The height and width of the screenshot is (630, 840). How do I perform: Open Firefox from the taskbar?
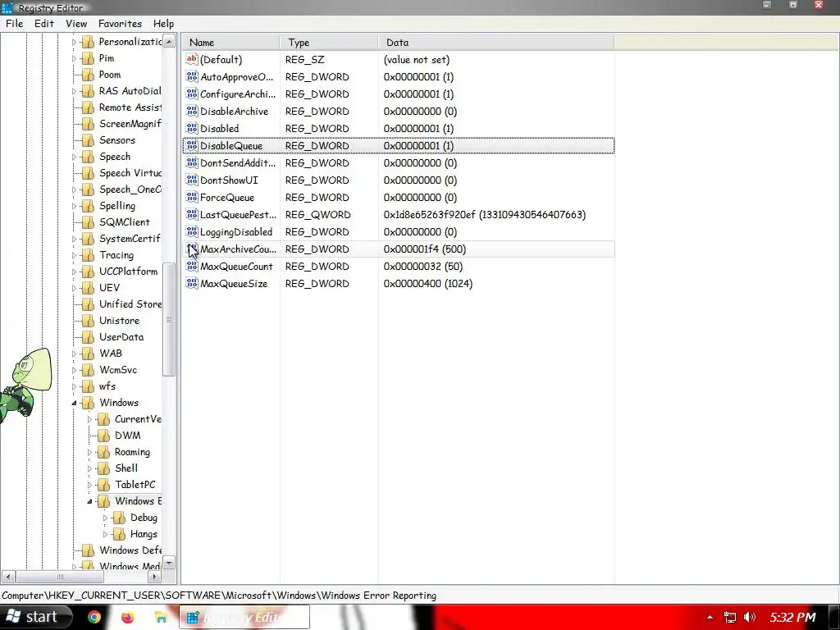(127, 617)
